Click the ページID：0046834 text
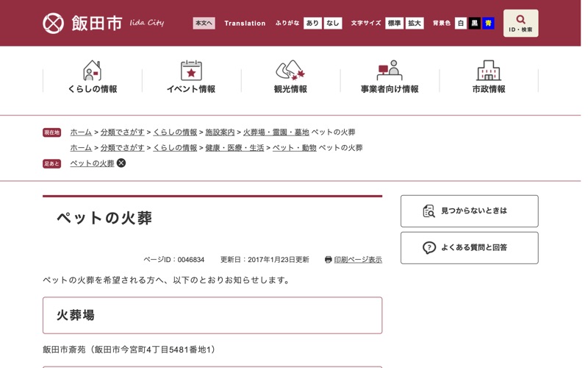Image resolution: width=588 pixels, height=368 pixels. 174,260
